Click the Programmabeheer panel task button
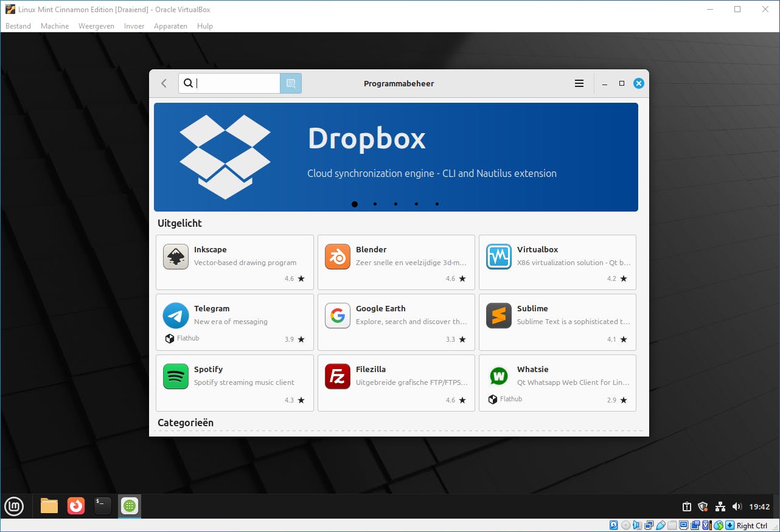Viewport: 780px width, 532px height. (x=130, y=506)
